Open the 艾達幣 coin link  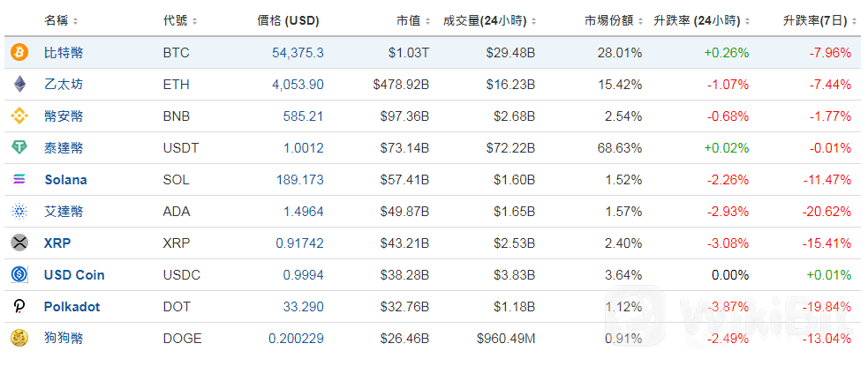click(x=64, y=211)
